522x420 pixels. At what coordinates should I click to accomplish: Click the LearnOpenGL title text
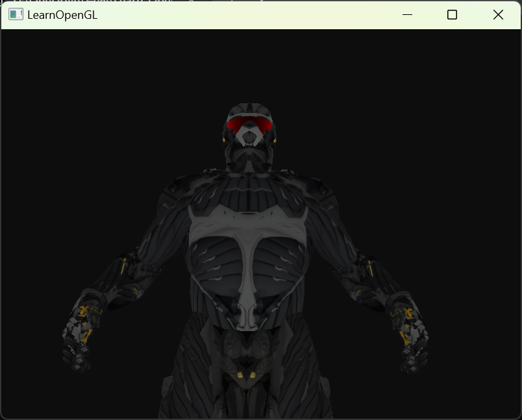pos(62,15)
